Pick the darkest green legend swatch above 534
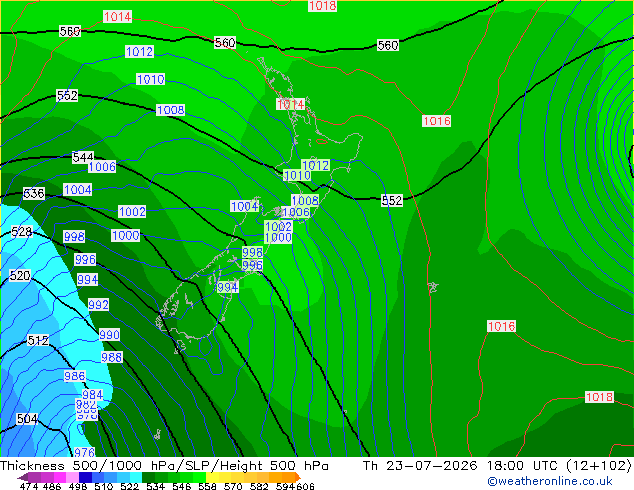 (x=148, y=477)
